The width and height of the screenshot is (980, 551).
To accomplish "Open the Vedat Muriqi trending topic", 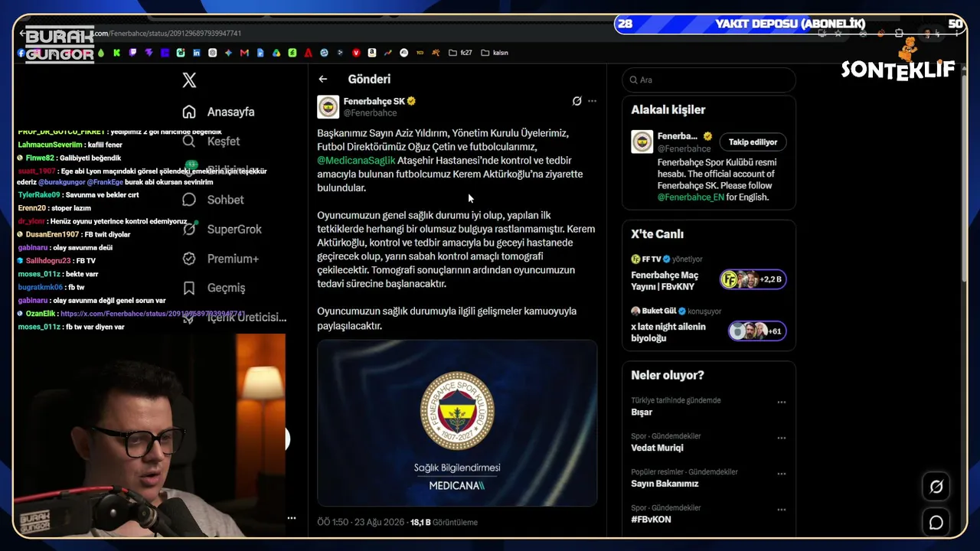I will (657, 448).
